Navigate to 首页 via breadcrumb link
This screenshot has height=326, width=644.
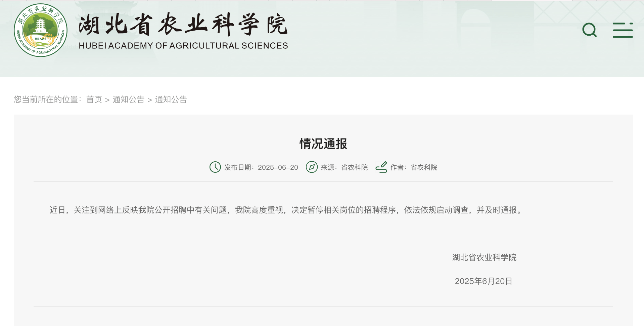pyautogui.click(x=94, y=99)
